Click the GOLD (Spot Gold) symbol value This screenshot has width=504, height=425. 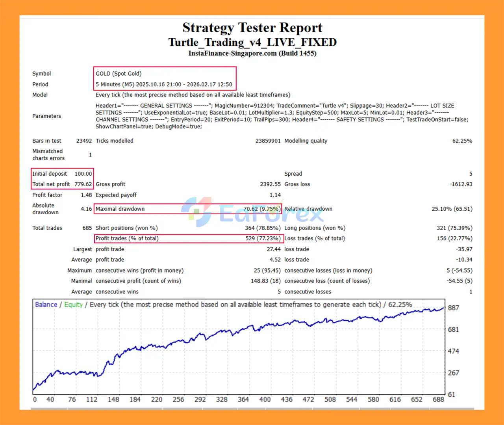click(119, 74)
